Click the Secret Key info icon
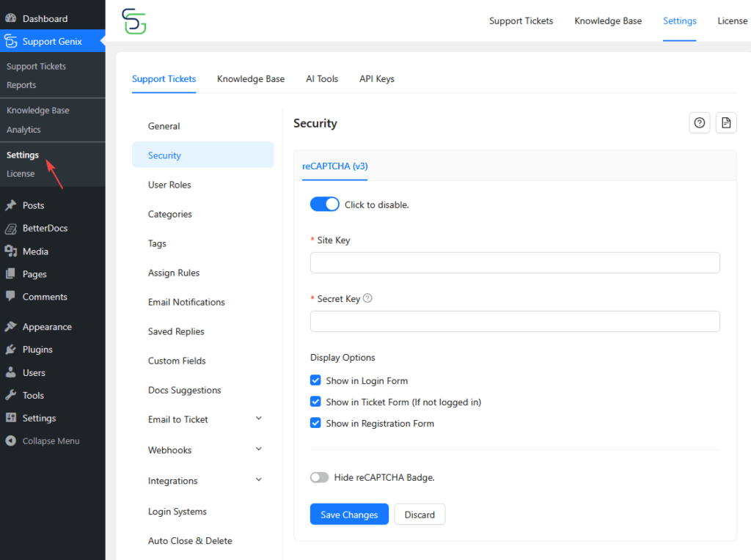This screenshot has width=751, height=560. tap(368, 298)
